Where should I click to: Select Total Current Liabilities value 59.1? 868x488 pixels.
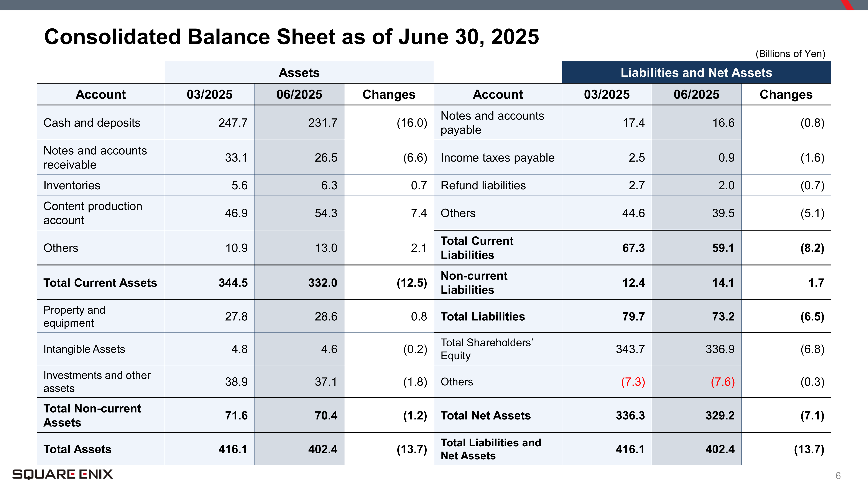723,248
